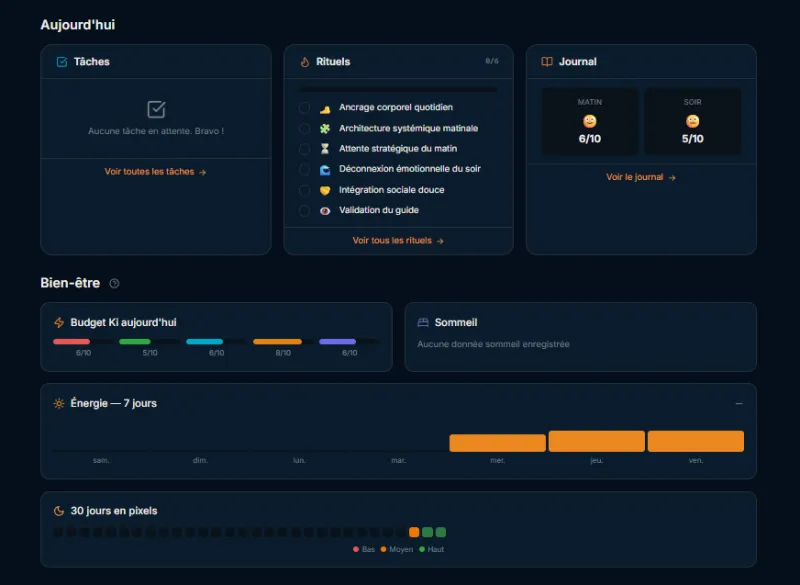
Task: Click the bed icon in the Sommeil card
Action: (422, 322)
